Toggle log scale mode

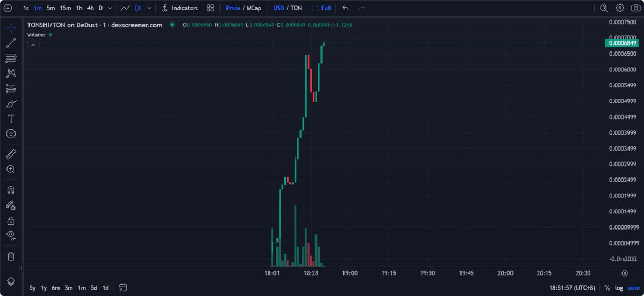619,288
